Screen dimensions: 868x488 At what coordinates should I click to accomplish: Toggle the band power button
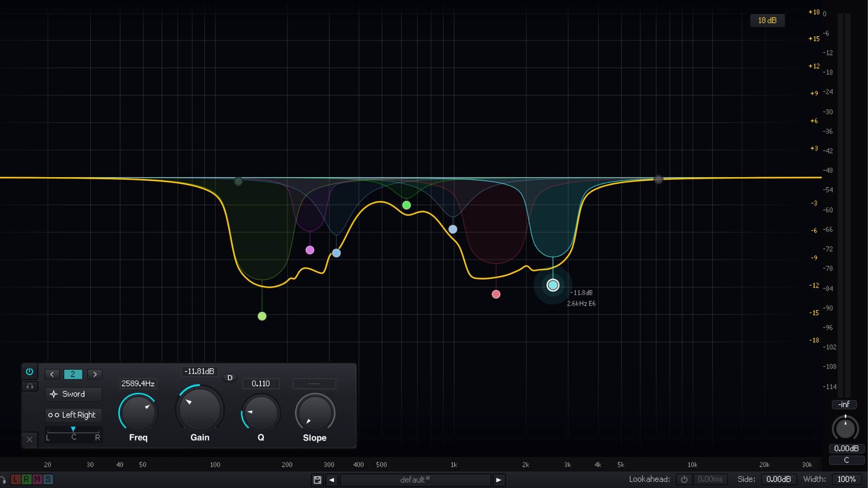[29, 371]
